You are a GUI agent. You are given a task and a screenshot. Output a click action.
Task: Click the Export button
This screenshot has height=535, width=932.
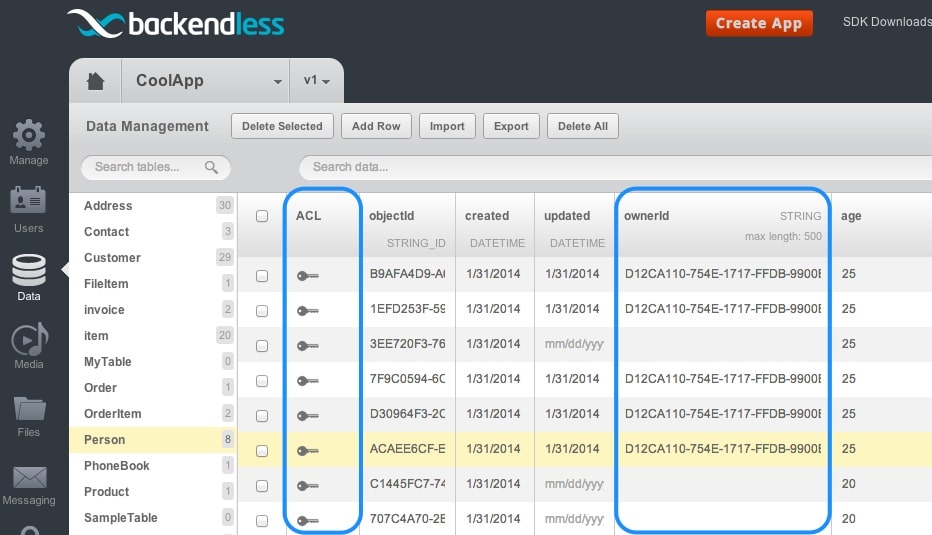[511, 126]
